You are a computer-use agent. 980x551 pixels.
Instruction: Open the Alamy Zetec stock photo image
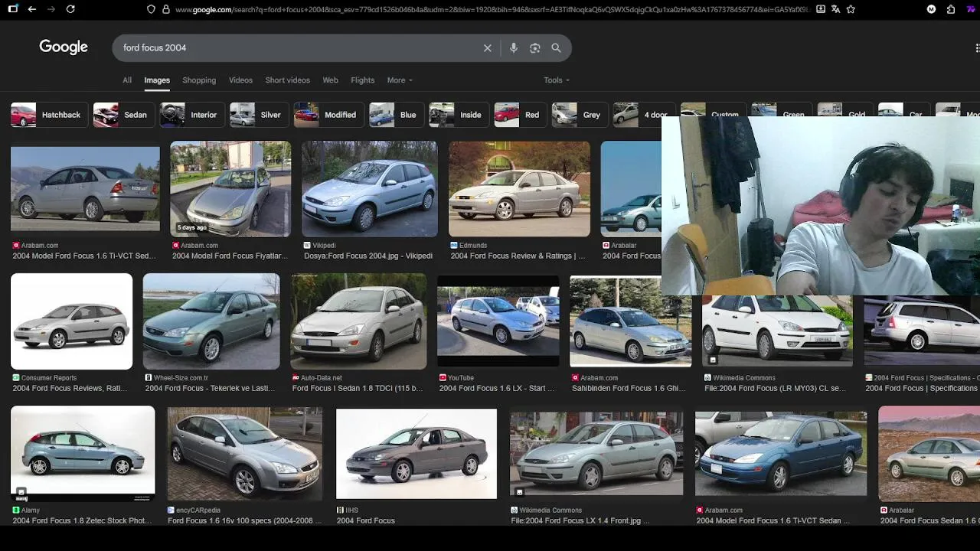tap(83, 454)
